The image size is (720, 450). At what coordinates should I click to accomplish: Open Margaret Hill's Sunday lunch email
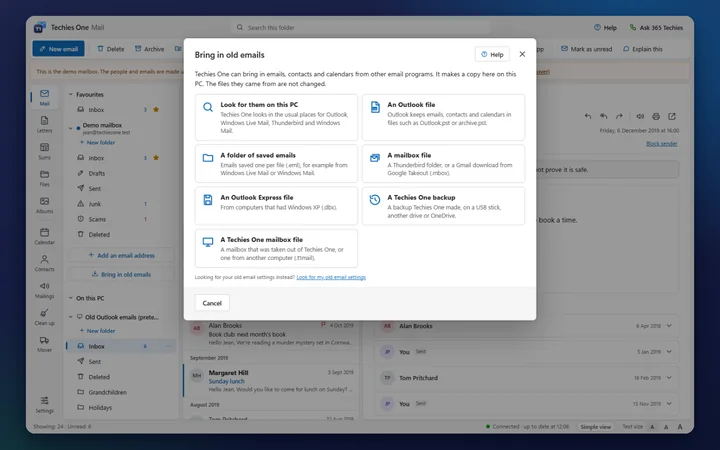coord(271,381)
